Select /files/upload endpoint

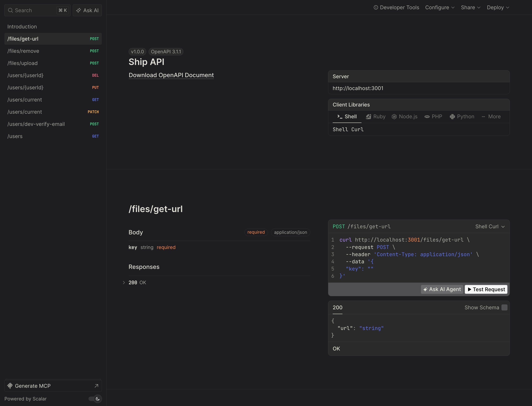coord(53,63)
